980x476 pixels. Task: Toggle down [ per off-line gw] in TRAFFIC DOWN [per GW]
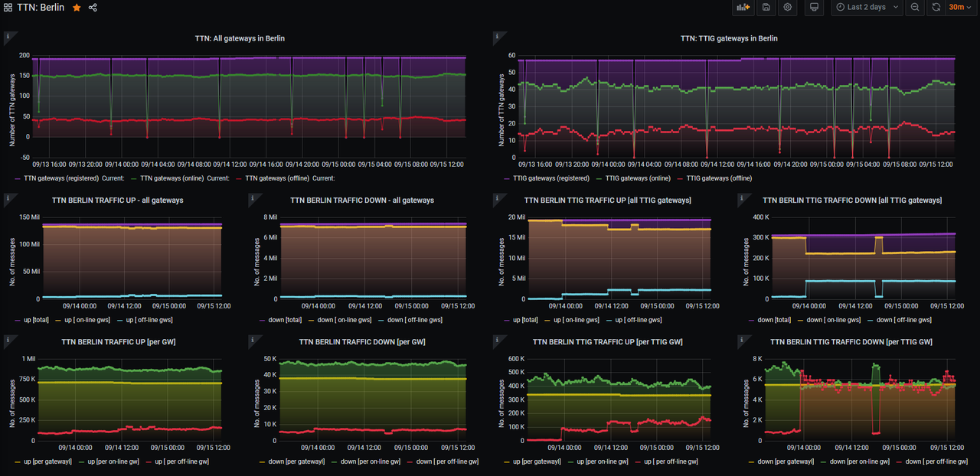[446, 461]
